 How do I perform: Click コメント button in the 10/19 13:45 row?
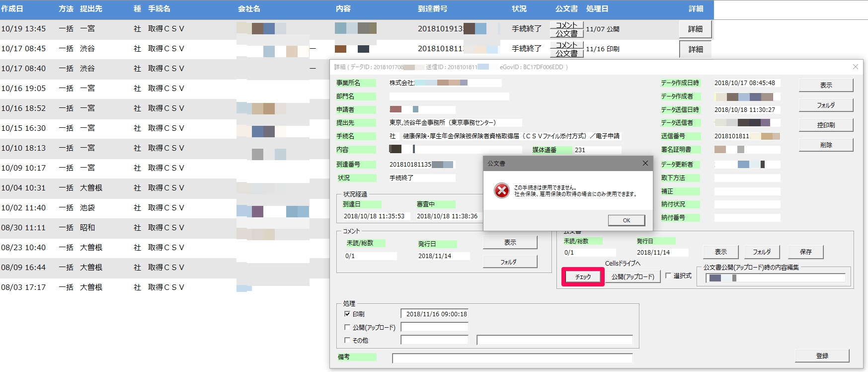(566, 25)
